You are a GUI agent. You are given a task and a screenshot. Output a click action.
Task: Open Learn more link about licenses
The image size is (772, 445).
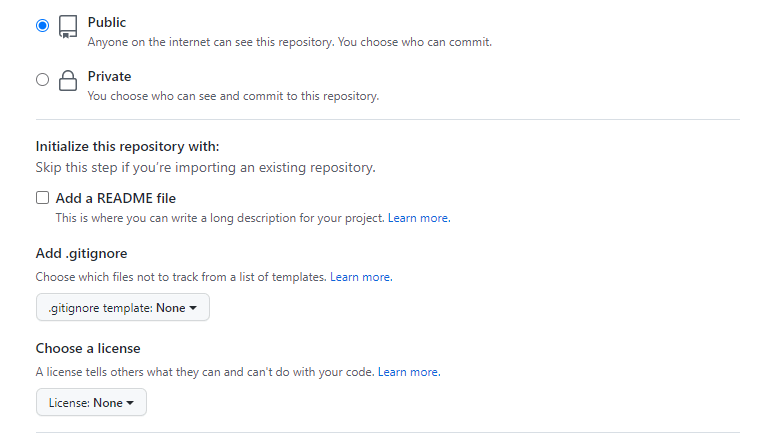tap(408, 372)
